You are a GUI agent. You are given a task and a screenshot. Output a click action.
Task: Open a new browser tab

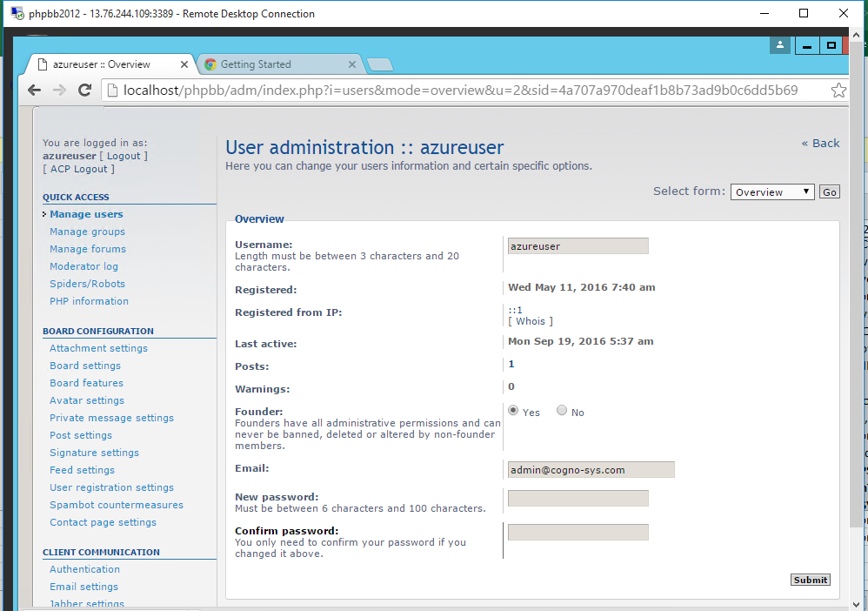(380, 64)
